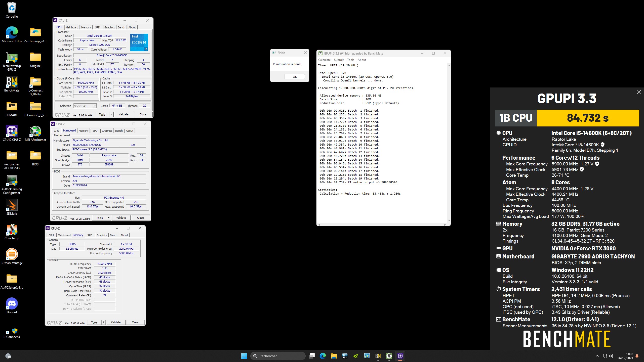Click the '5900.00 MHz' Core Speed value

tap(86, 83)
